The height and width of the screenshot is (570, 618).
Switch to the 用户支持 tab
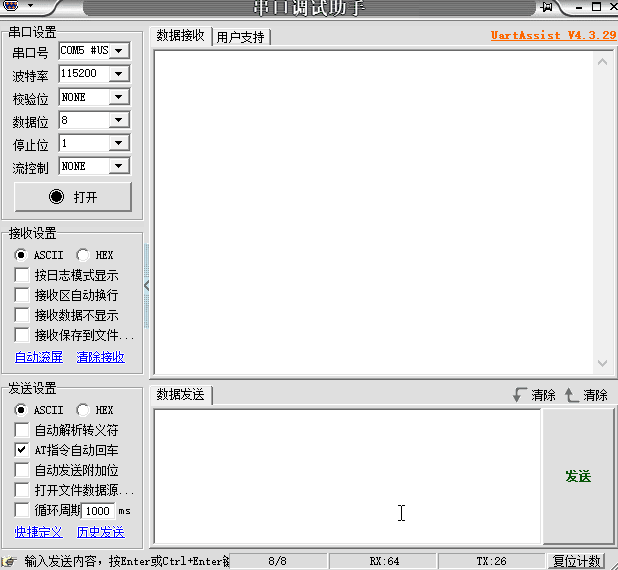click(x=241, y=37)
